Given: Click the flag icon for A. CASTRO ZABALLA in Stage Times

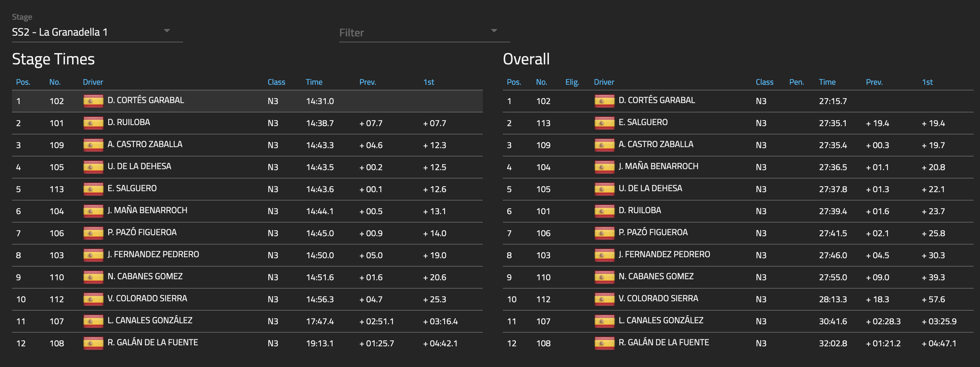Looking at the screenshot, I should pos(93,145).
